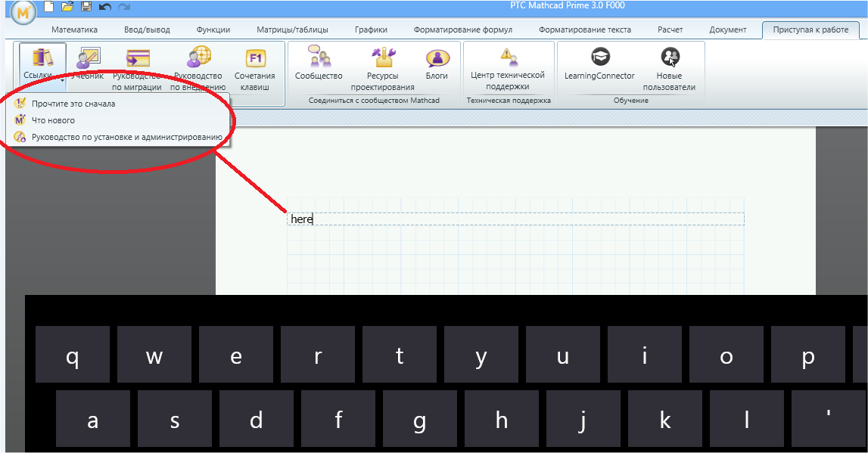Choose 'Прочтите это сначала' menu entry
Viewport: 868px width, 453px height.
click(117, 104)
